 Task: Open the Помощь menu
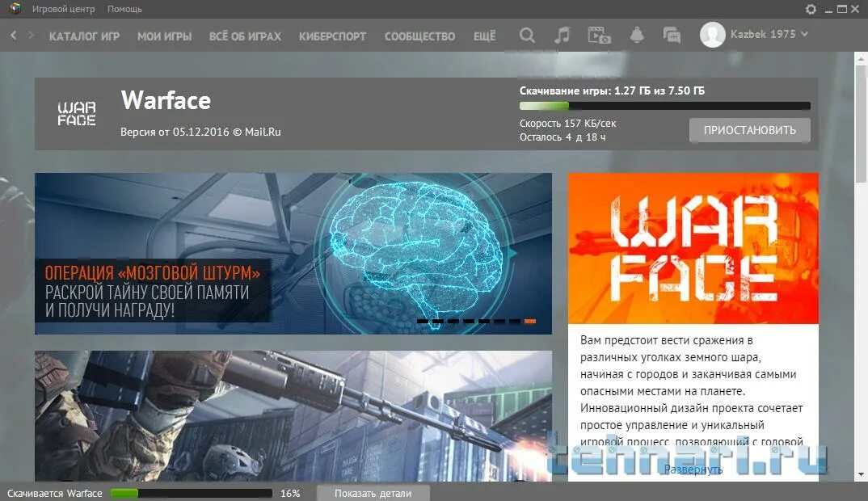coord(124,9)
